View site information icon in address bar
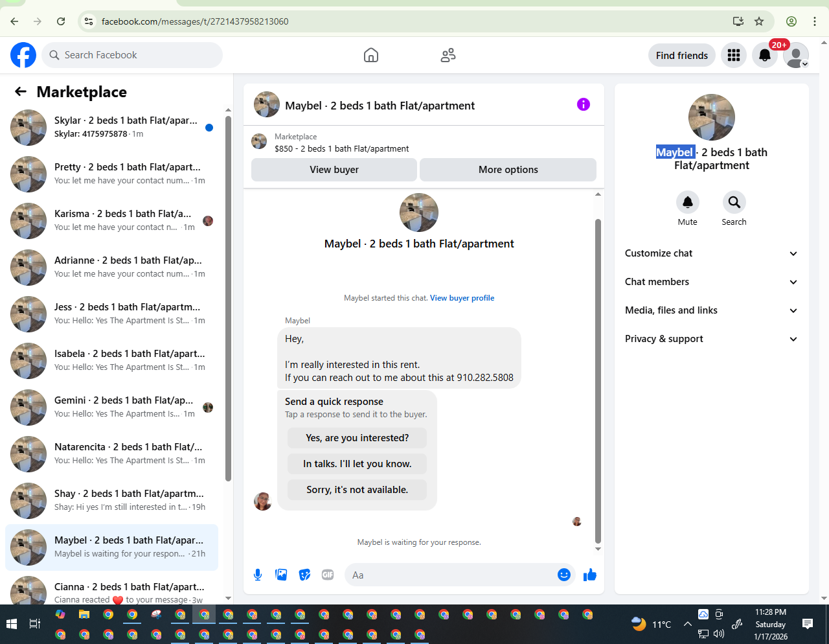The image size is (829, 644). pos(89,21)
